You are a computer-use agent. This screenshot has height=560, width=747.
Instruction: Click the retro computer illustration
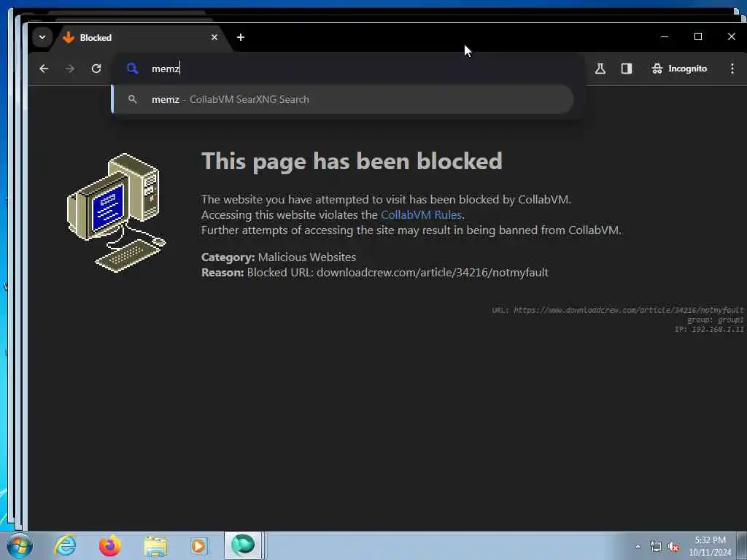click(117, 212)
